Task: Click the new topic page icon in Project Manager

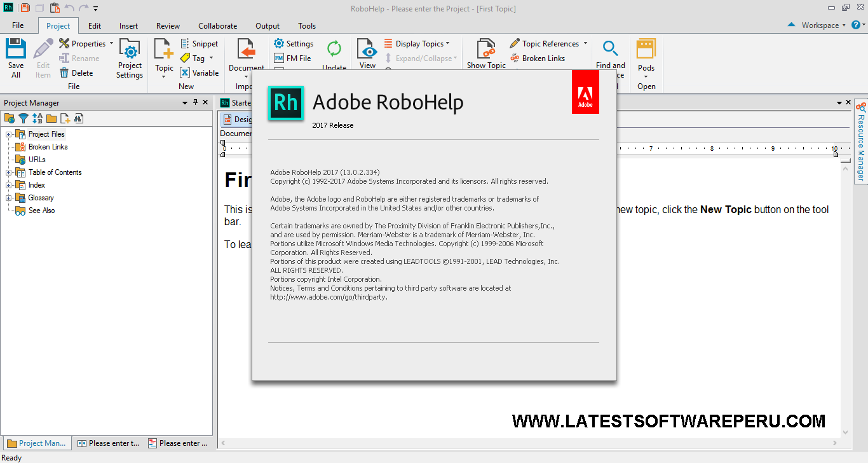Action: tap(65, 118)
